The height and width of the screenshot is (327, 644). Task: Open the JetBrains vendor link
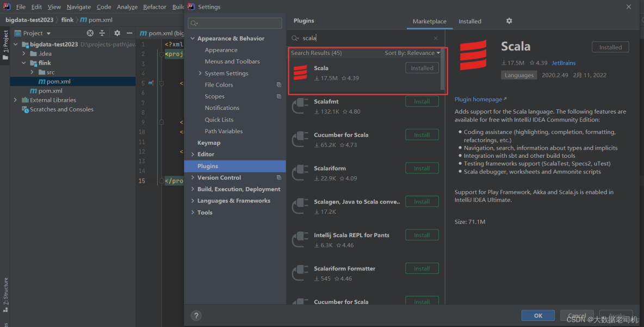[x=563, y=63]
